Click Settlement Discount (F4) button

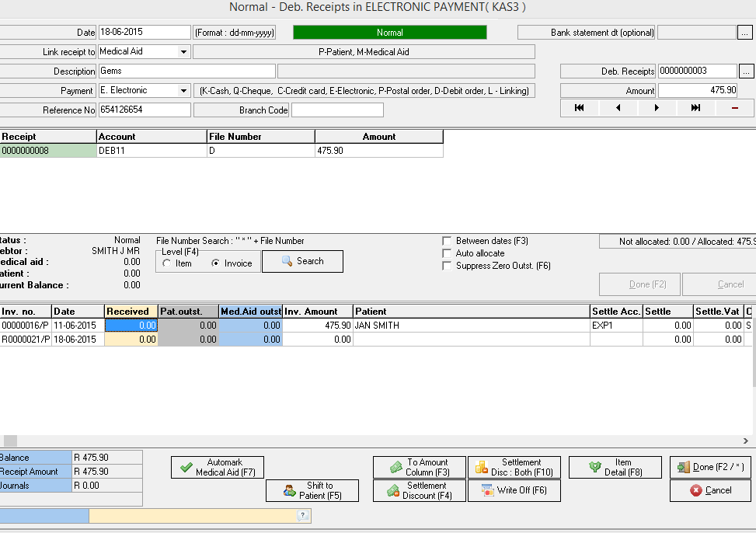(x=420, y=490)
